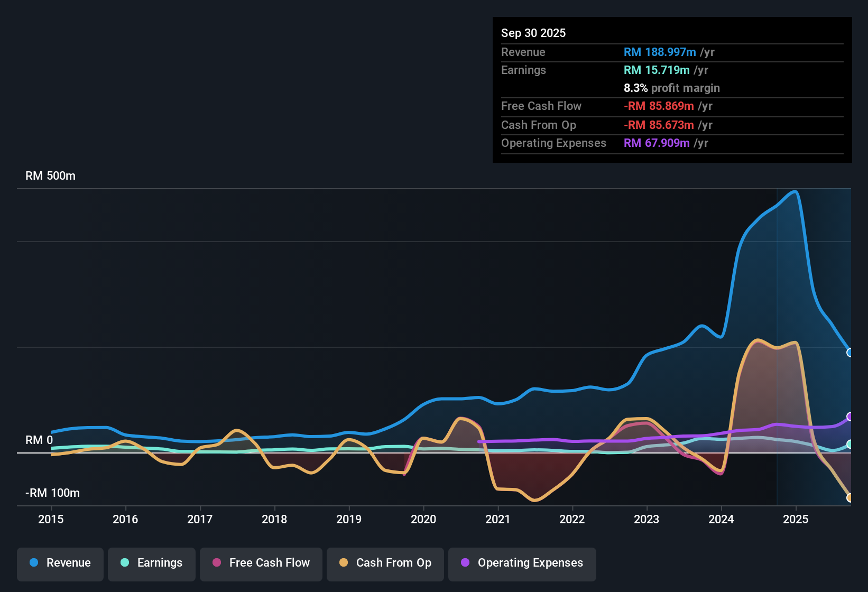Viewport: 868px width, 592px height.
Task: Click the orange Cash From Op legend dot
Action: coord(343,563)
